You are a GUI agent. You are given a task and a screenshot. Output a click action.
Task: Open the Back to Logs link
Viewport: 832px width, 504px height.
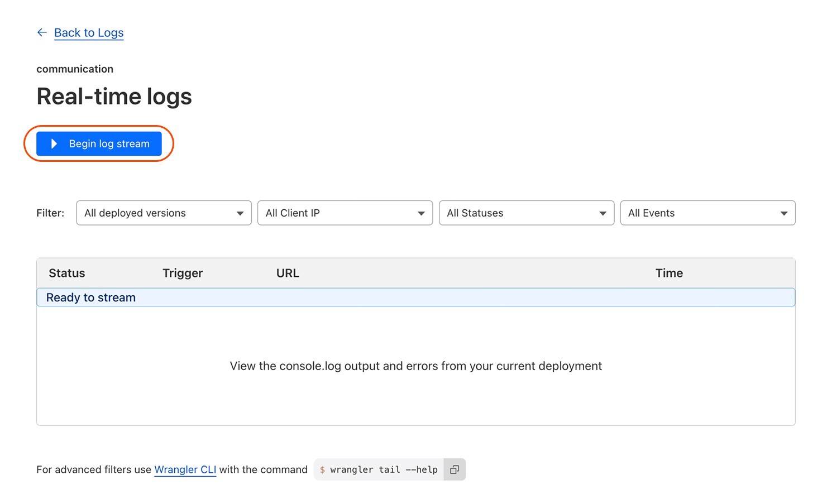click(x=89, y=32)
